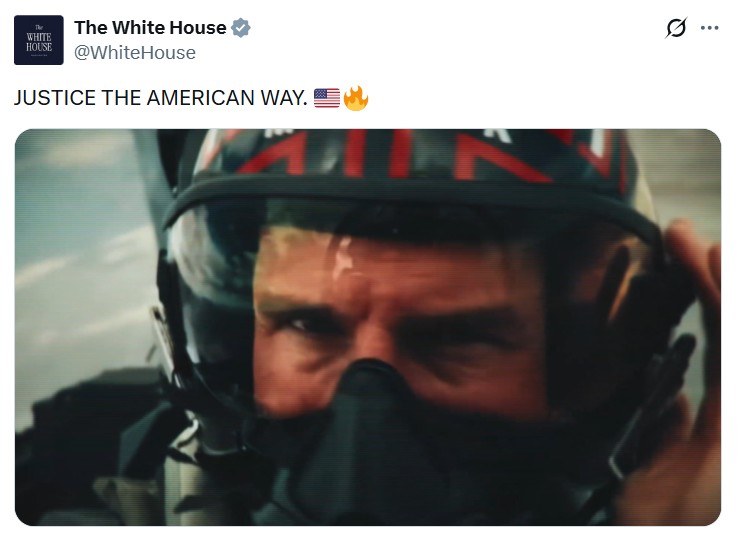
Task: Click the word AMERICAN in post text
Action: [200, 98]
